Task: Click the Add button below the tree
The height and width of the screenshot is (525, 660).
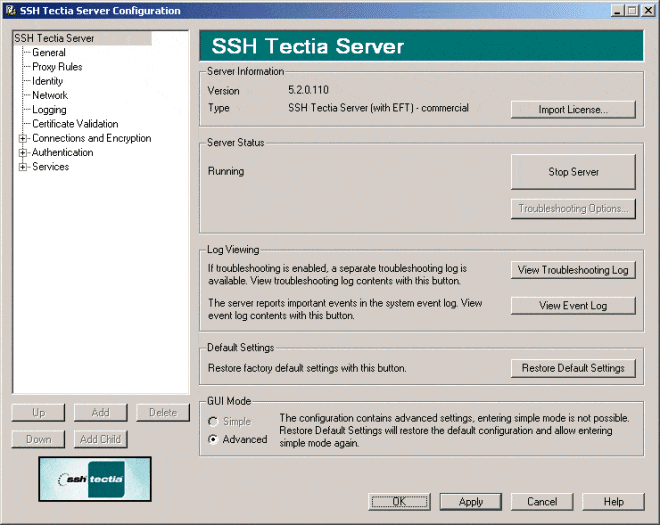Action: click(101, 413)
